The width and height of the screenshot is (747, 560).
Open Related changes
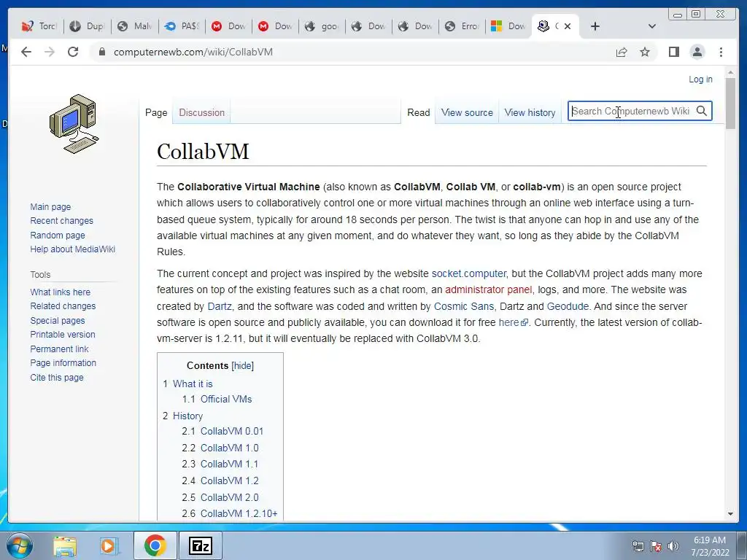(63, 306)
